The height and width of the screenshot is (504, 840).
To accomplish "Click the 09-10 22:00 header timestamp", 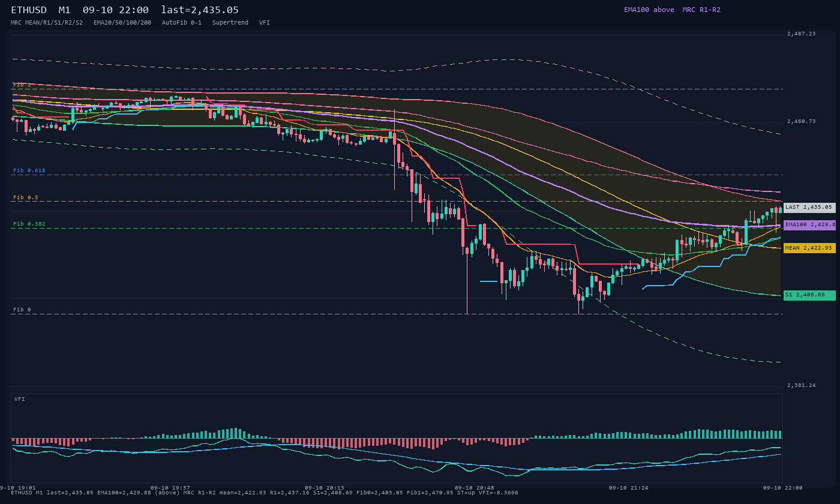I will [116, 10].
